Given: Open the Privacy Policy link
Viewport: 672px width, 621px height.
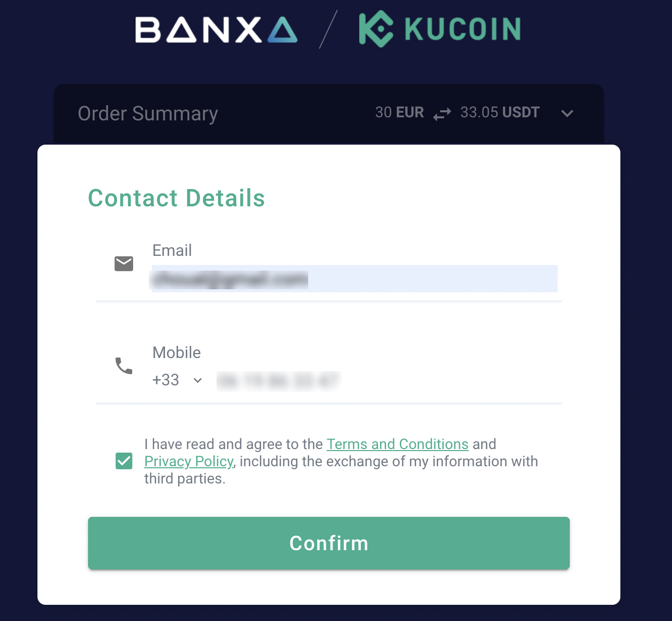Looking at the screenshot, I should point(189,461).
